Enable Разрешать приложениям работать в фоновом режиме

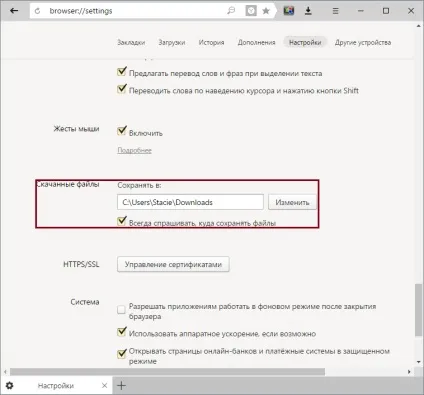121,310
